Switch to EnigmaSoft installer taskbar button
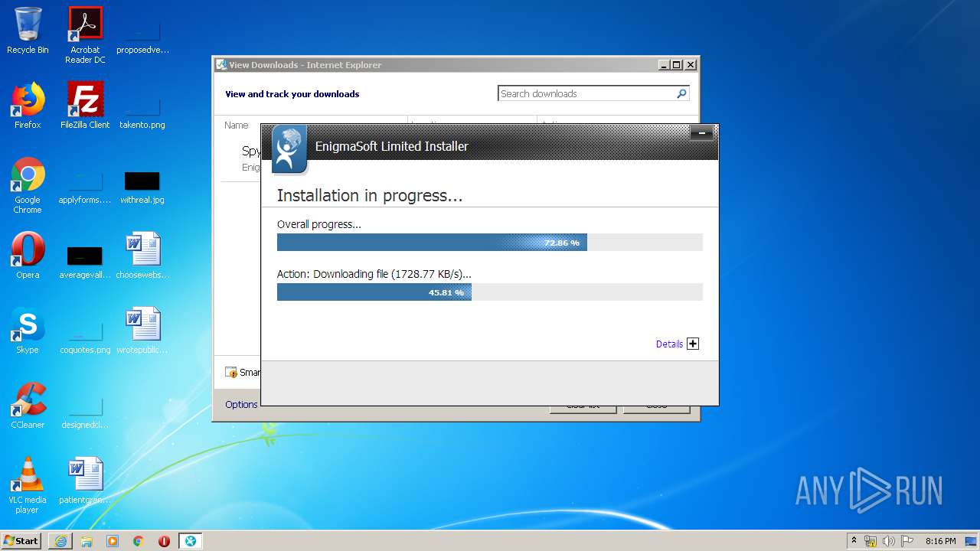The height and width of the screenshot is (551, 980). (190, 541)
